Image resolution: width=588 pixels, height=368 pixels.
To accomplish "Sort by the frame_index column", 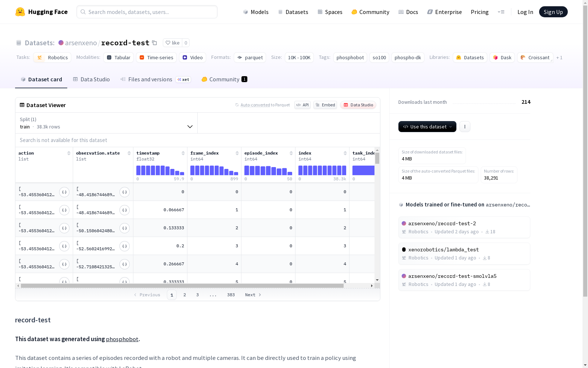I will coord(237,153).
